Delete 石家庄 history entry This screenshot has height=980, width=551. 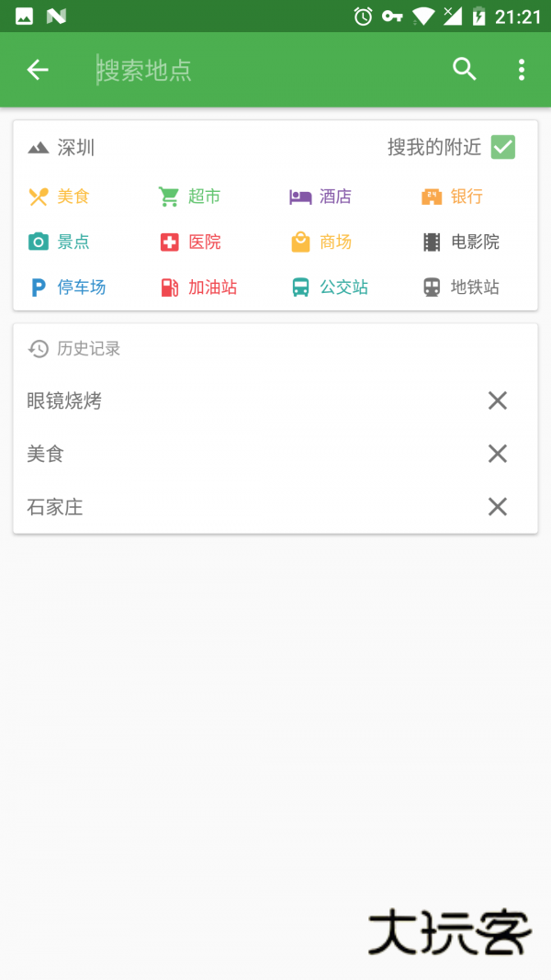(497, 506)
